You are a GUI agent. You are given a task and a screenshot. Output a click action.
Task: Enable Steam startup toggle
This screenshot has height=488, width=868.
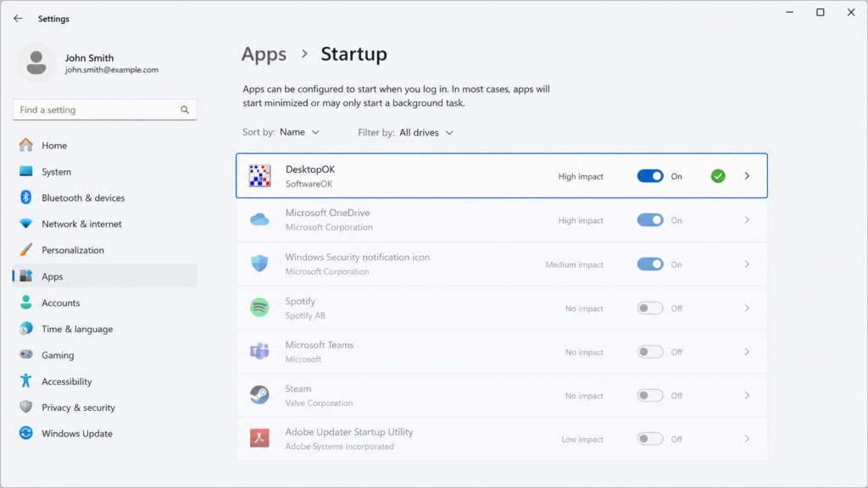650,395
